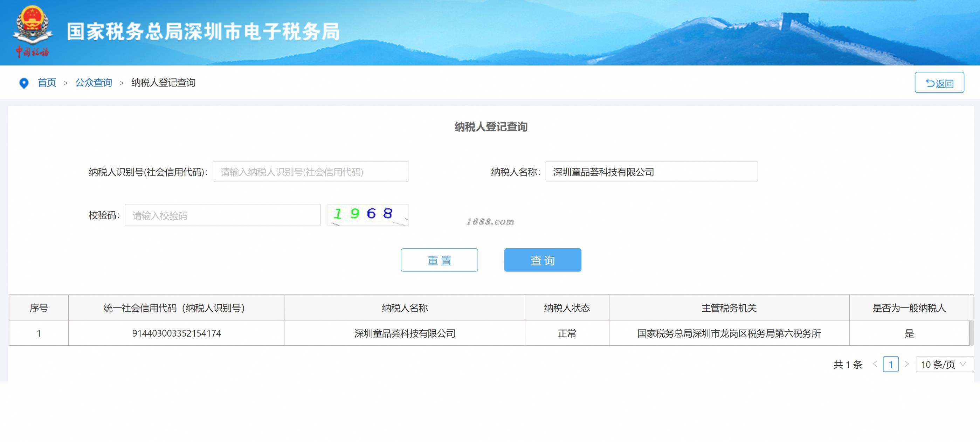The width and height of the screenshot is (980, 442).
Task: Click page 1 in pagination
Action: (x=891, y=364)
